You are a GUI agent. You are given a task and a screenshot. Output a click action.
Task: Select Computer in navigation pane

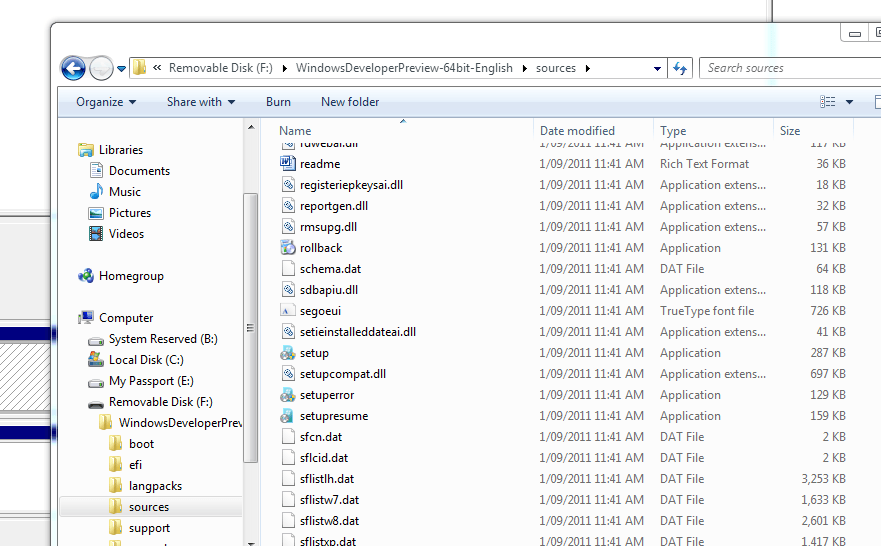pyautogui.click(x=125, y=318)
